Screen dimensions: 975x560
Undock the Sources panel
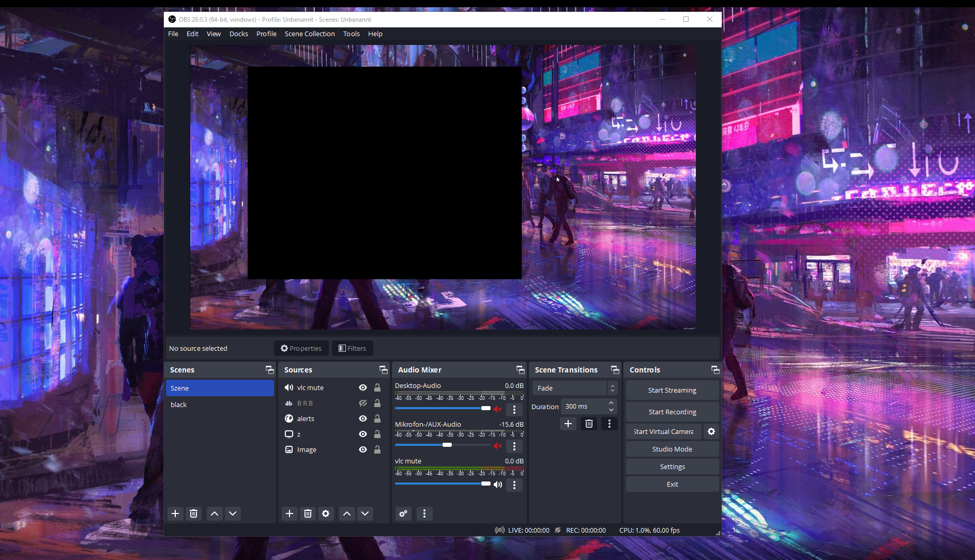click(383, 370)
